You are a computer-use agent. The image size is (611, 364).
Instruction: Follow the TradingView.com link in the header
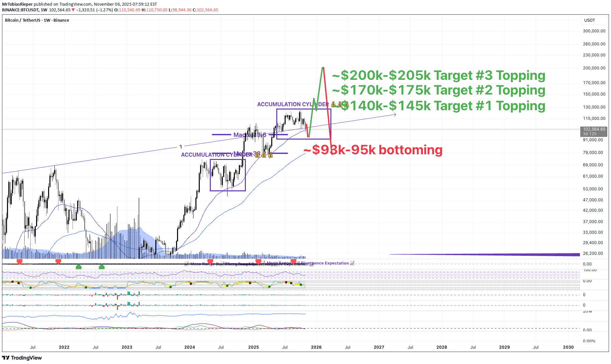click(x=75, y=4)
